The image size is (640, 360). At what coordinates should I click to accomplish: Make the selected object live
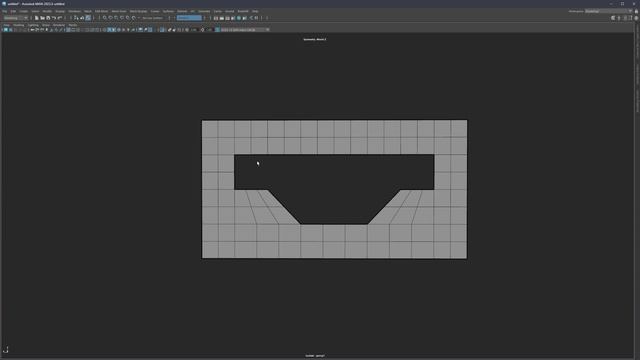tap(133, 18)
